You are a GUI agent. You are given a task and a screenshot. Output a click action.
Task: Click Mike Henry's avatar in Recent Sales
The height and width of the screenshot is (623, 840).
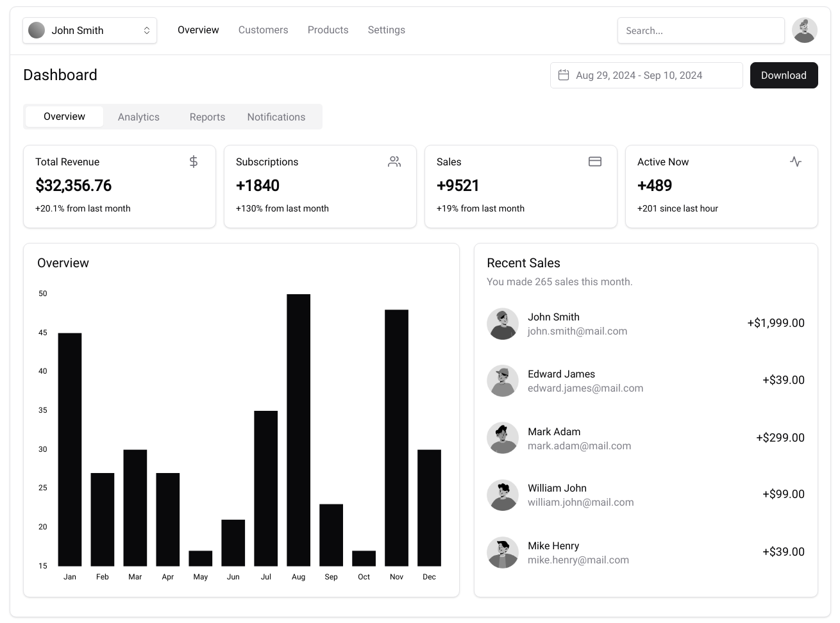pyautogui.click(x=503, y=552)
